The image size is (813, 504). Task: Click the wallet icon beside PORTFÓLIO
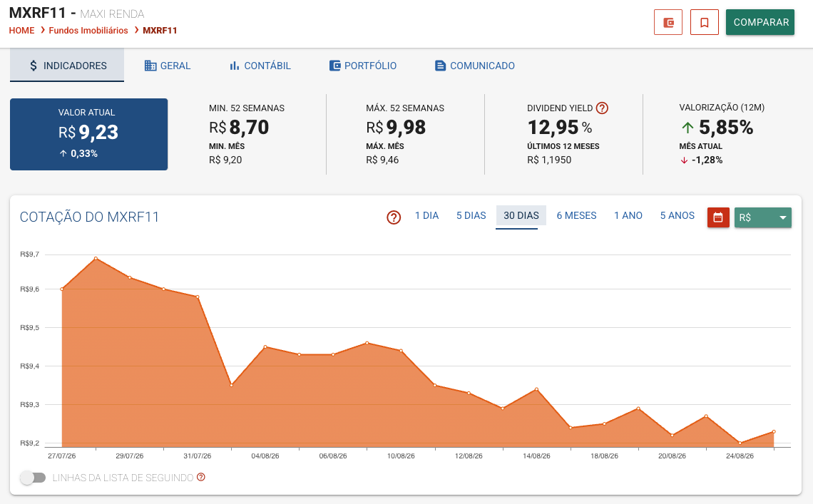(335, 66)
